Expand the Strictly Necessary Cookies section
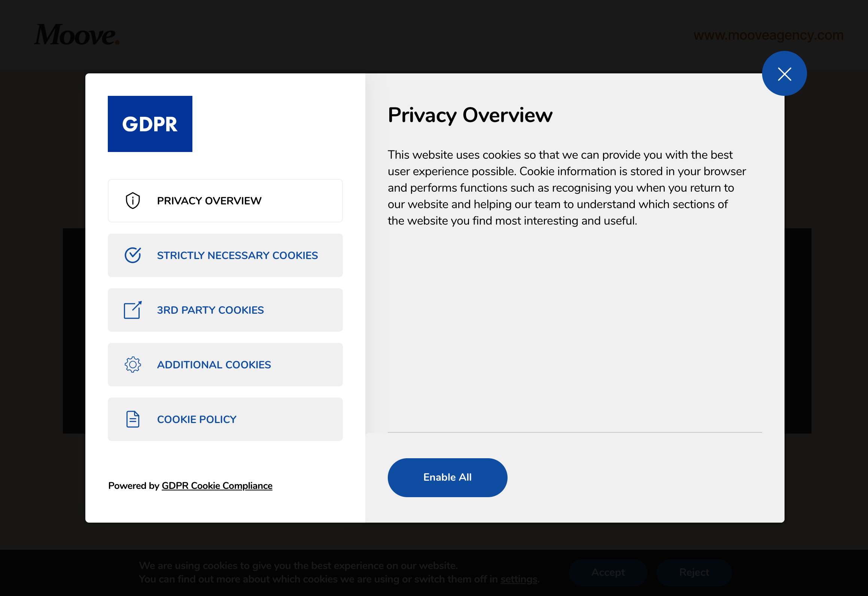This screenshot has width=868, height=596. [225, 255]
